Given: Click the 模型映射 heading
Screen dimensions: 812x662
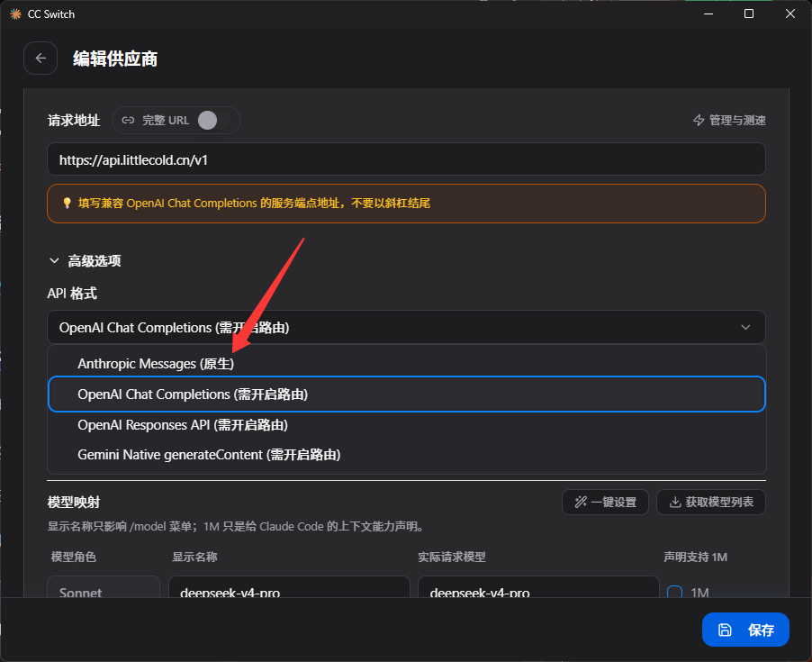Looking at the screenshot, I should tap(74, 502).
